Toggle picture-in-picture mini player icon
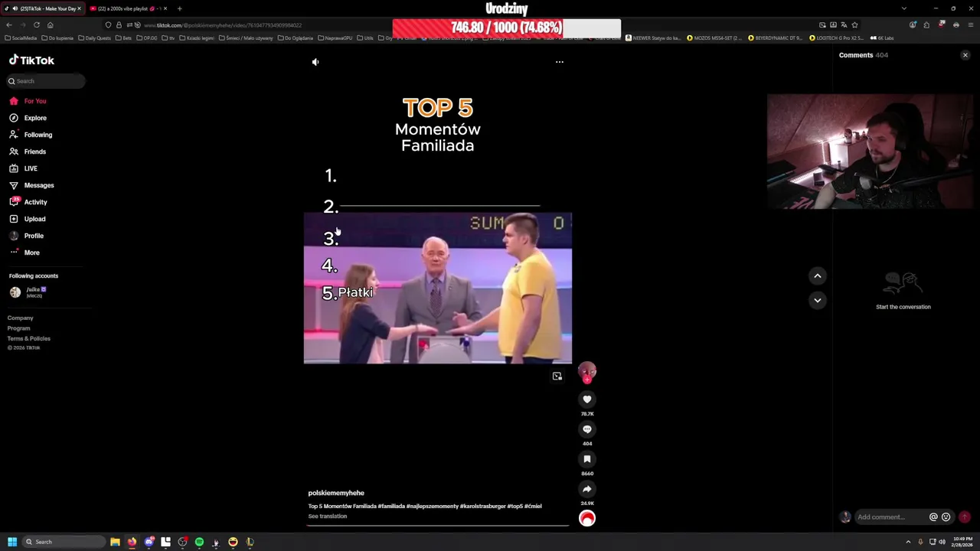 (x=557, y=376)
